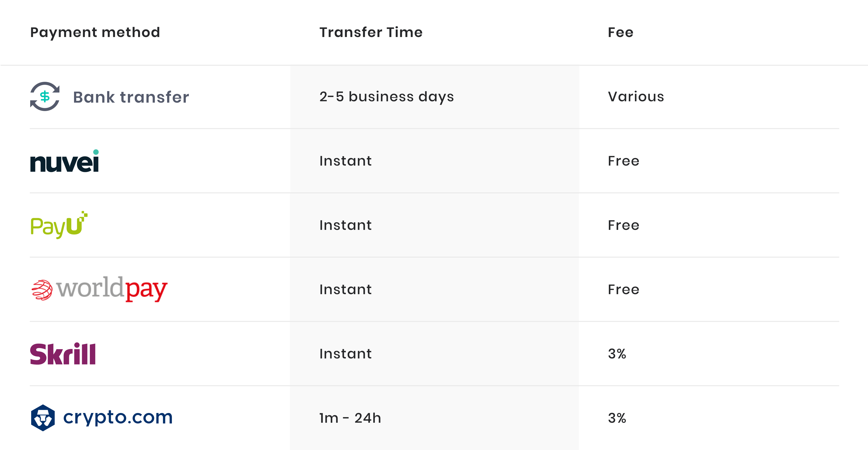Viewport: 868px width, 450px height.
Task: Select the 2-5 business days cell
Action: pos(387,97)
